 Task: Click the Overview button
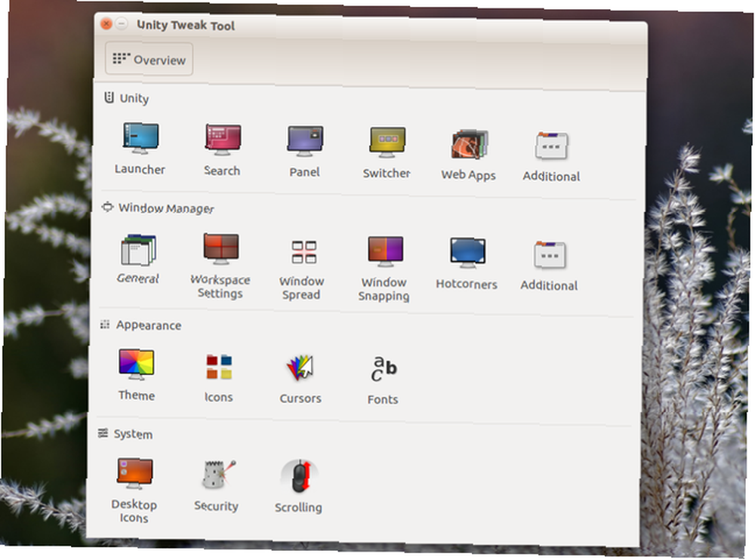coord(149,59)
